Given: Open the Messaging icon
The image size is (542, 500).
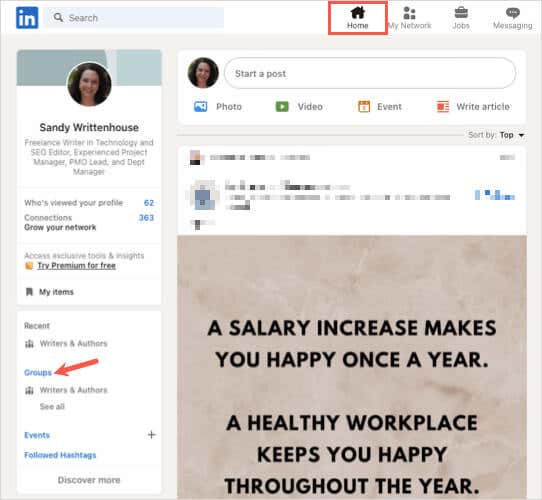Looking at the screenshot, I should tap(513, 13).
